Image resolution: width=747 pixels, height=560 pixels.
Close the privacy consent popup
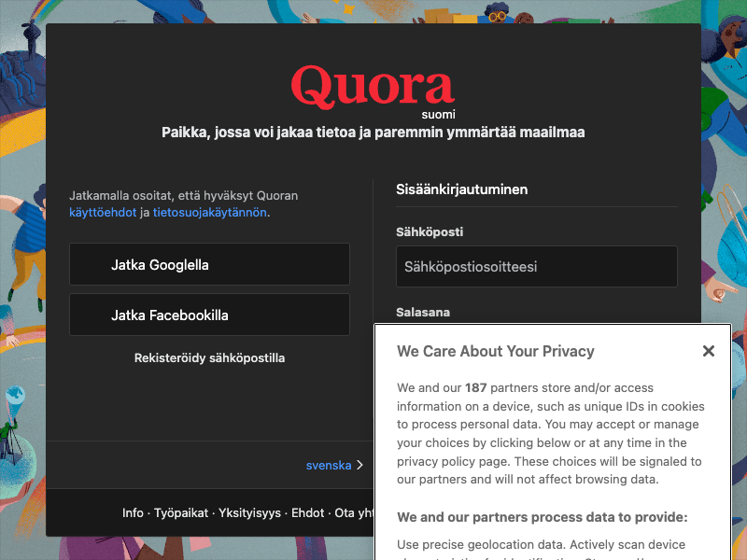point(708,351)
